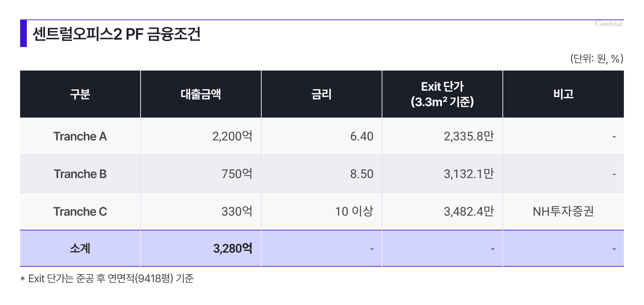Image resolution: width=644 pixels, height=305 pixels.
Task: Click the 10 이상 interest rate cell
Action: click(354, 212)
